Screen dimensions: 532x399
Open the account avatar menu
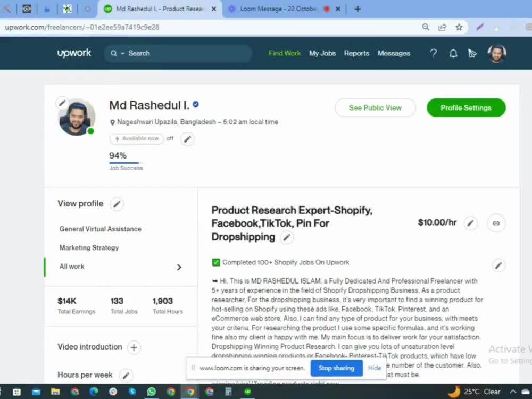click(497, 53)
